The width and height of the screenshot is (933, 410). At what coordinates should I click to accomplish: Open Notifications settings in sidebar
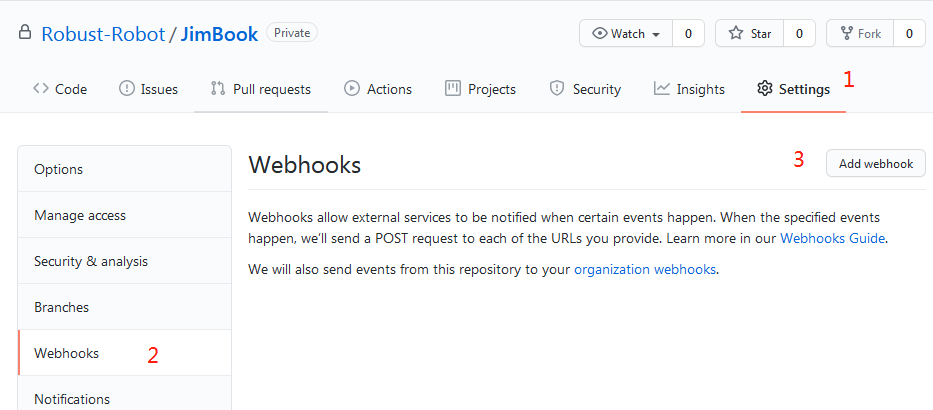[124, 393]
